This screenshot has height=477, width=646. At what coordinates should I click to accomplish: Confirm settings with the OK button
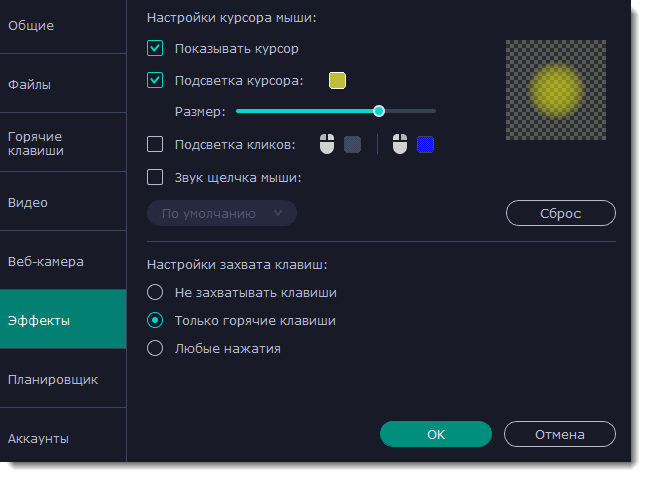(x=436, y=434)
